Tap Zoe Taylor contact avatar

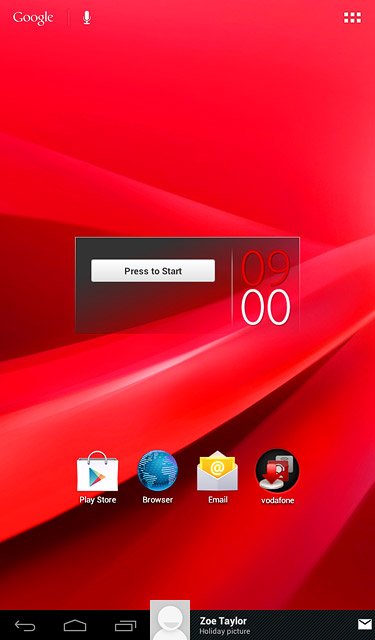point(170,620)
